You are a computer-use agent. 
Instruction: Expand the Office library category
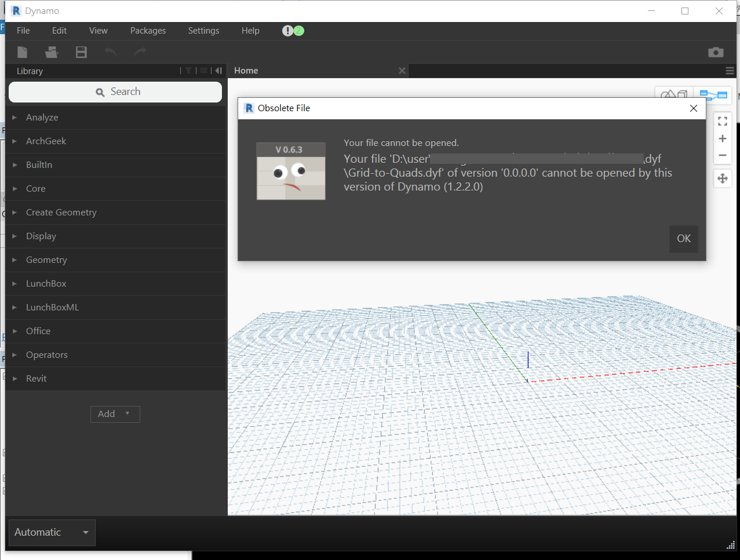coord(116,331)
